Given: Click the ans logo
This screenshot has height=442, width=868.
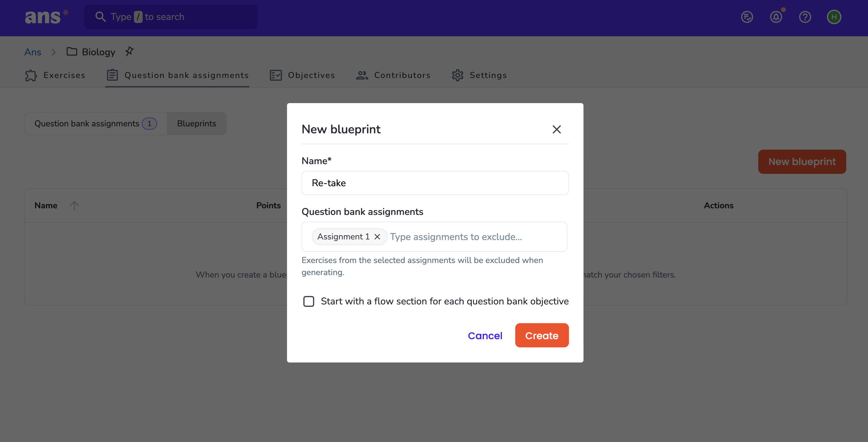Looking at the screenshot, I should [47, 17].
